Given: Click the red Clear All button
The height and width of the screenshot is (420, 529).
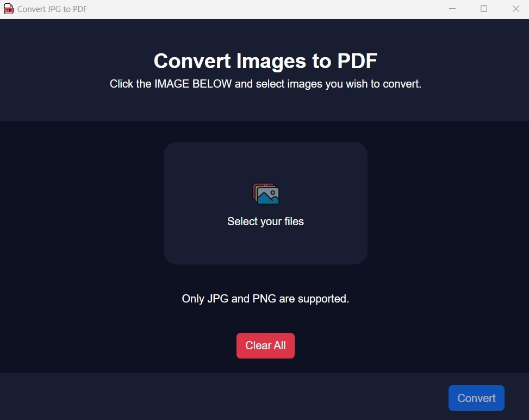Looking at the screenshot, I should [265, 345].
